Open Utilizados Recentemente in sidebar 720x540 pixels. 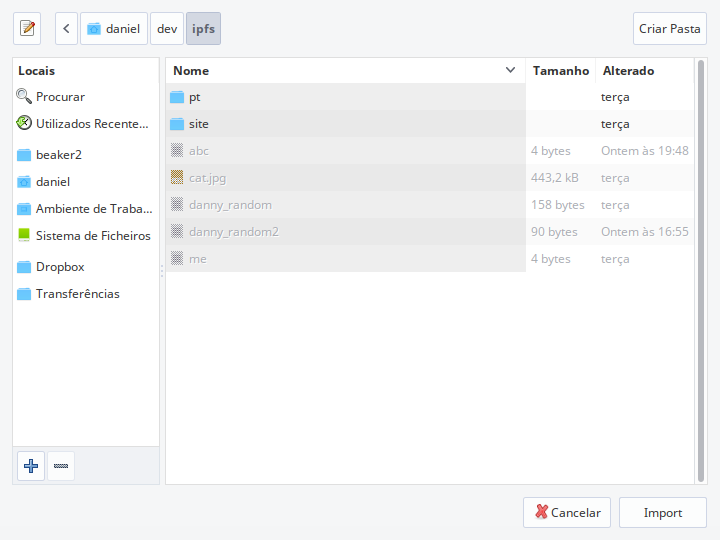[86, 124]
